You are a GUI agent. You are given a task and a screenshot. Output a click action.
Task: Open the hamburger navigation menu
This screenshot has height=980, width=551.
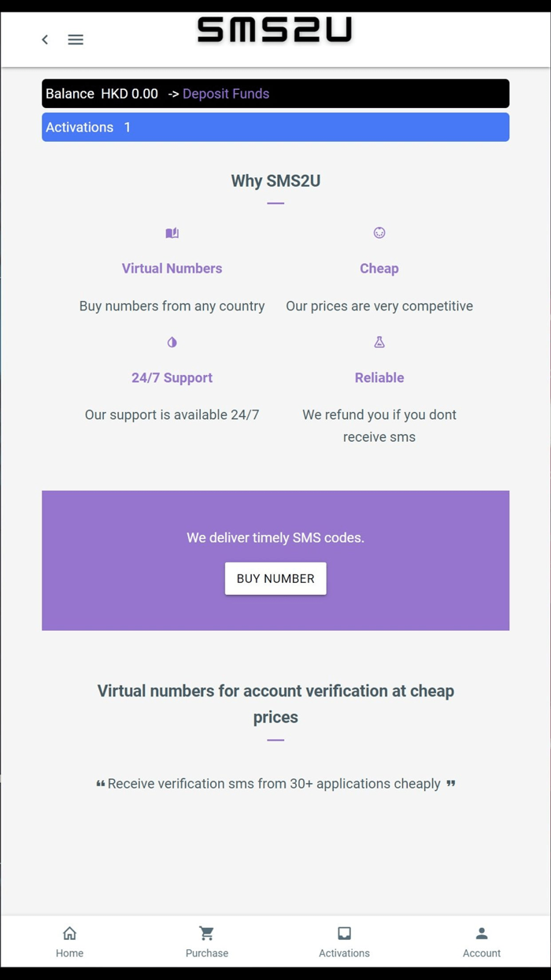click(76, 39)
